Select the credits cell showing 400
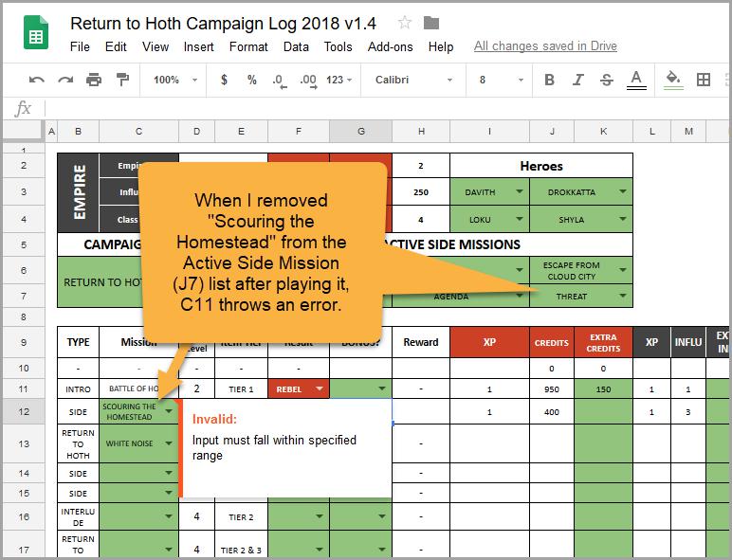Image resolution: width=732 pixels, height=560 pixels. point(552,412)
